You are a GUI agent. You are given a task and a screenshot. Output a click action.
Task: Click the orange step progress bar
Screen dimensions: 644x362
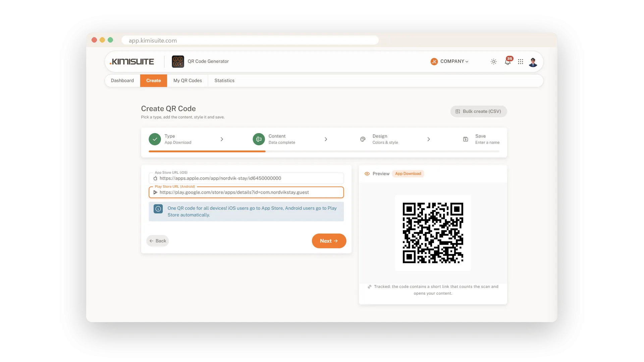point(207,152)
